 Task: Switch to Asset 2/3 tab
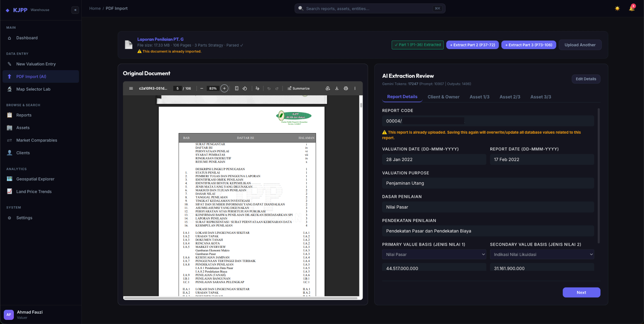(x=510, y=97)
